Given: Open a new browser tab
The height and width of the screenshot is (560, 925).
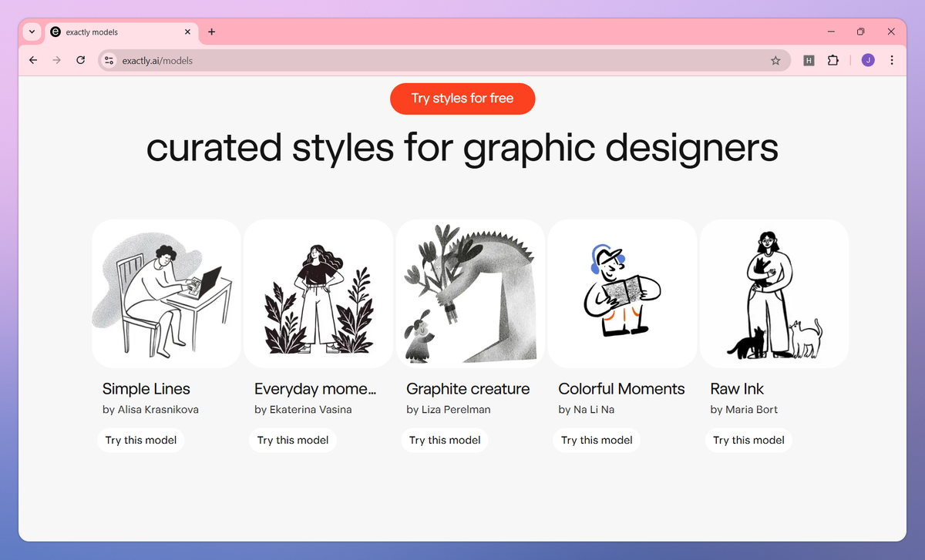Looking at the screenshot, I should [x=212, y=32].
